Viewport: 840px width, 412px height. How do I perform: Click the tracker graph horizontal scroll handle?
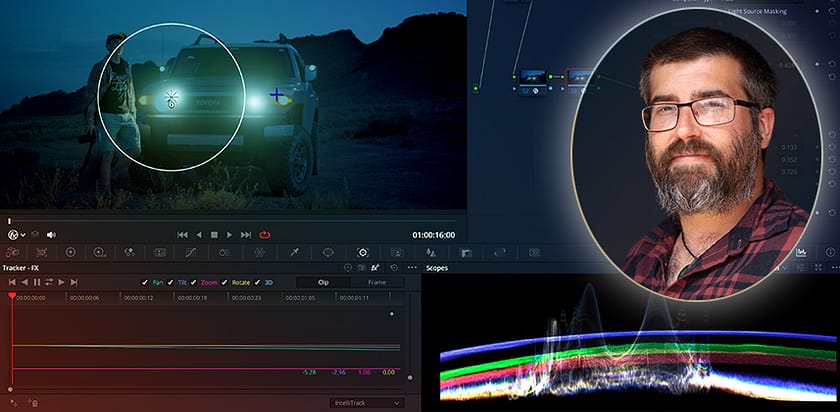pos(10,389)
